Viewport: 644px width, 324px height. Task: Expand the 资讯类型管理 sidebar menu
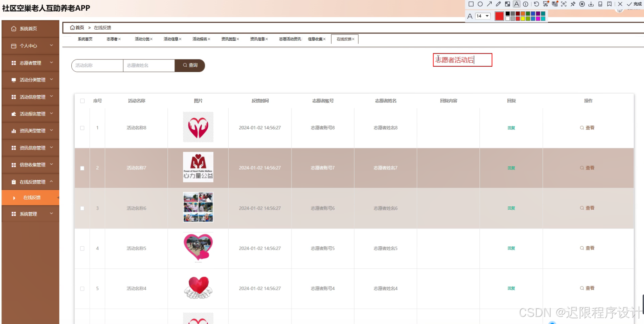point(30,131)
